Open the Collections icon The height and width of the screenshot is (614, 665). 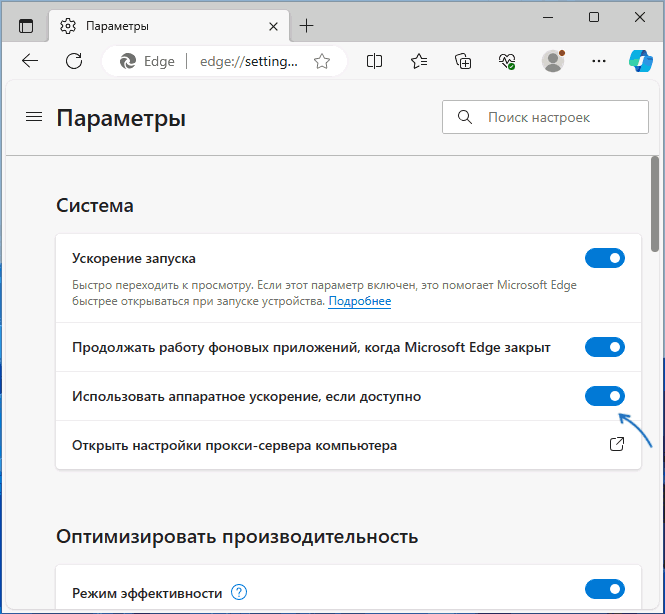coord(463,61)
